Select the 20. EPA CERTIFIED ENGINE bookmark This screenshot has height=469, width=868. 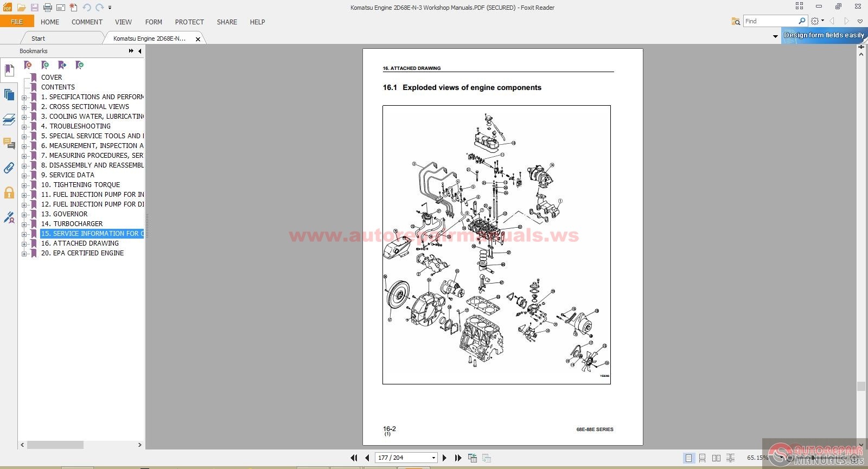[82, 253]
